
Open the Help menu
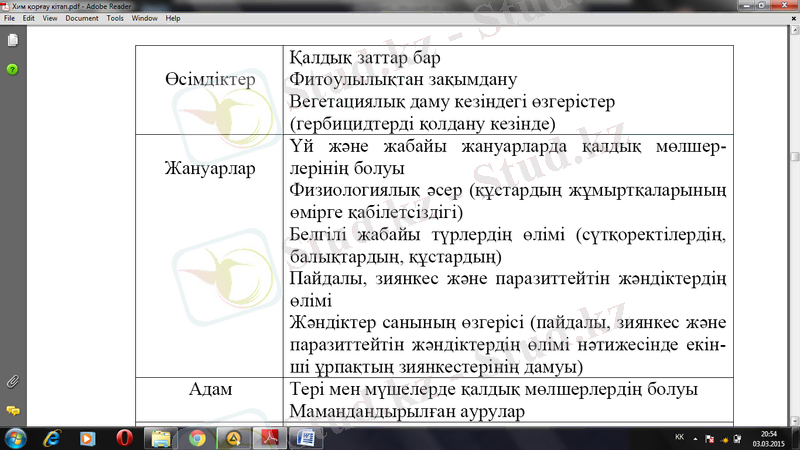click(173, 18)
